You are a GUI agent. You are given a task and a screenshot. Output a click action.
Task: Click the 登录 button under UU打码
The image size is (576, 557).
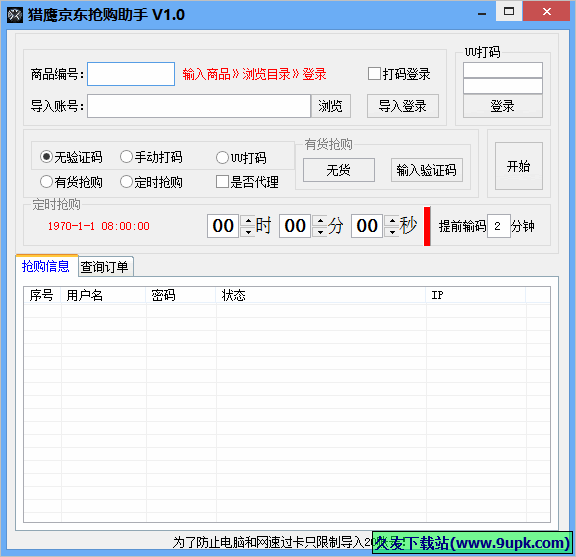tap(503, 106)
